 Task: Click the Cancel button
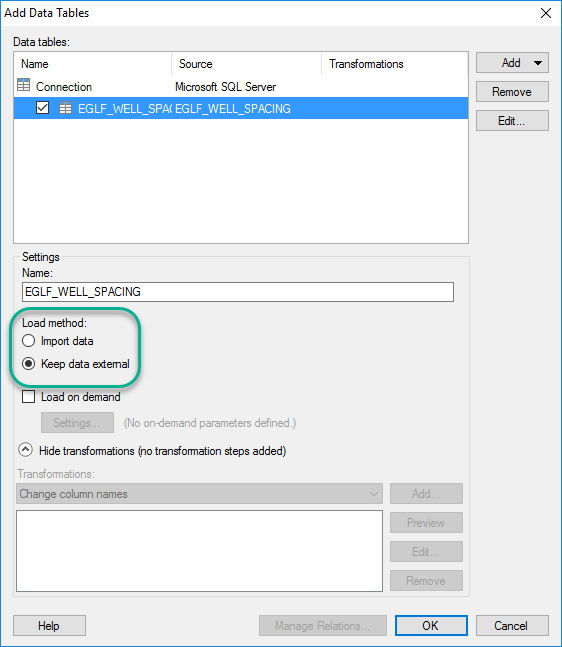[512, 626]
